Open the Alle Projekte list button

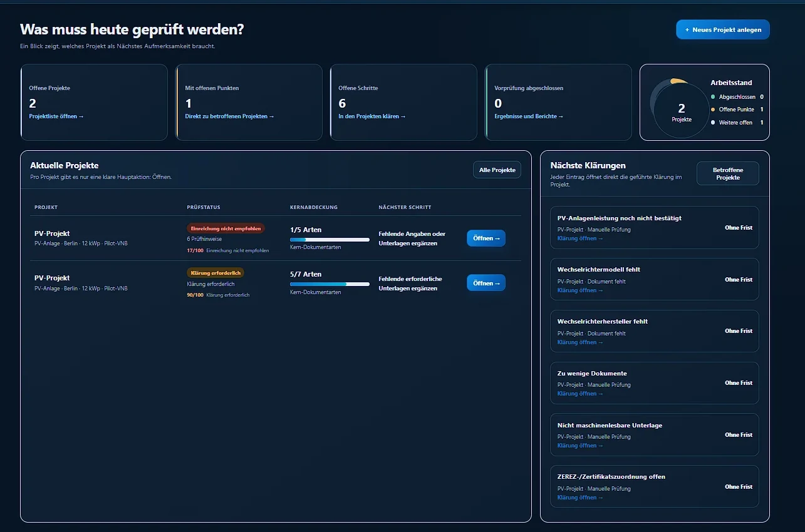point(497,170)
